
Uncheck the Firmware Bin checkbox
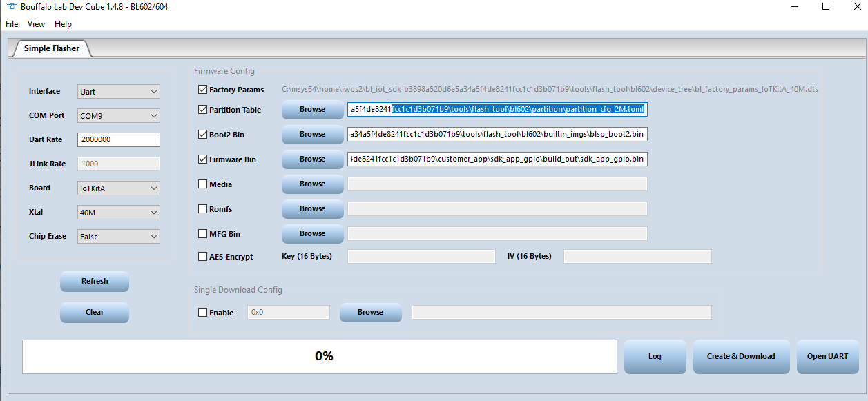pos(202,159)
